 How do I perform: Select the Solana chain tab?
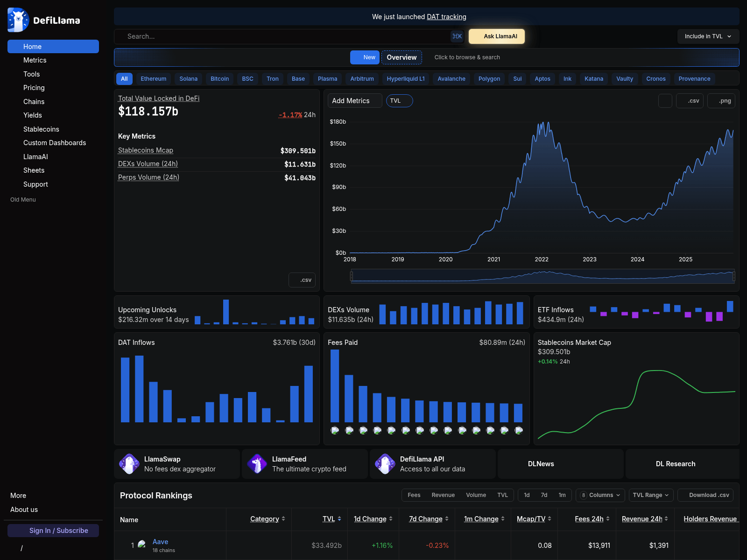click(189, 79)
